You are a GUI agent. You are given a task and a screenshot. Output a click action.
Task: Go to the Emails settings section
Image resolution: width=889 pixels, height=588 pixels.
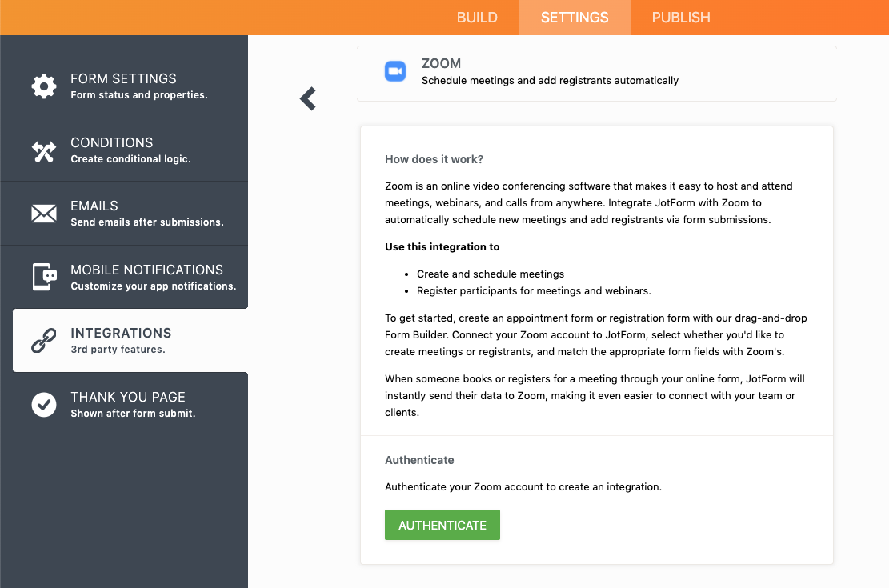(124, 214)
